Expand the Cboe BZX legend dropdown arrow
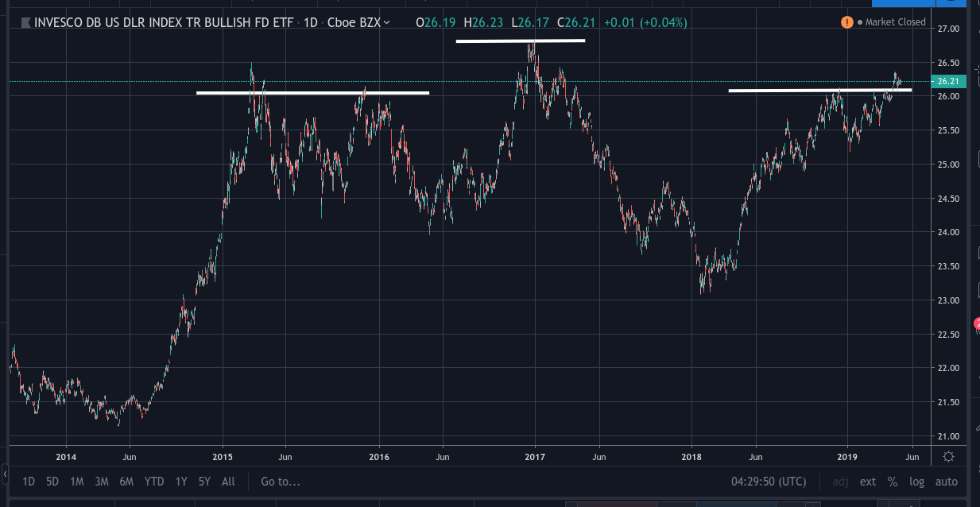Viewport: 980px width, 507px height. tap(387, 22)
